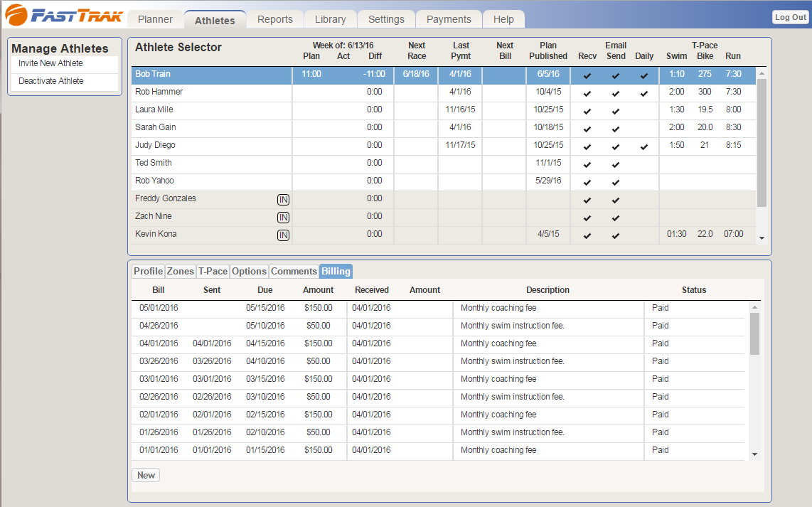Click the IN badge beside Kevin Kona
Viewport: 812px width, 507px height.
283,235
